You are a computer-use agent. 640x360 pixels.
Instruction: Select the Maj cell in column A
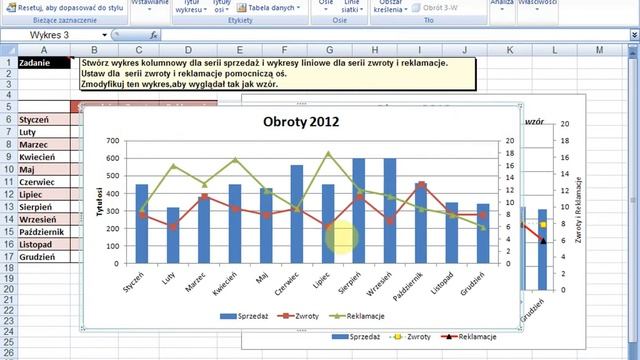(44, 169)
